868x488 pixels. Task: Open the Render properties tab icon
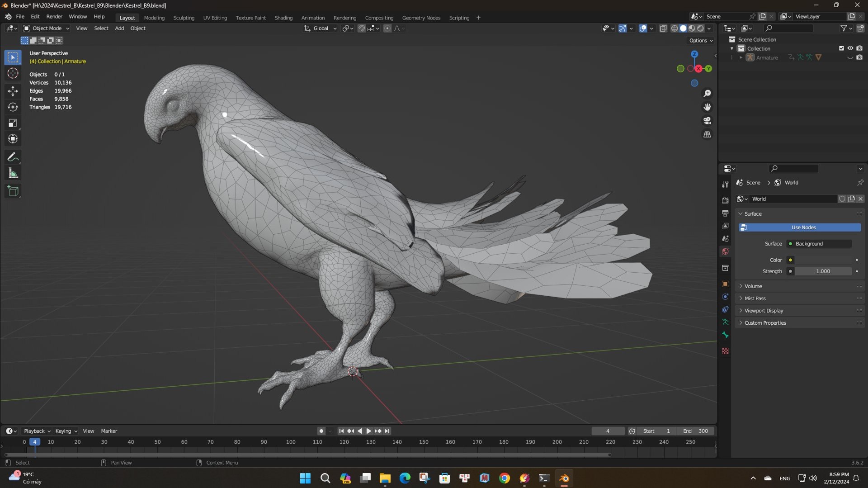725,200
